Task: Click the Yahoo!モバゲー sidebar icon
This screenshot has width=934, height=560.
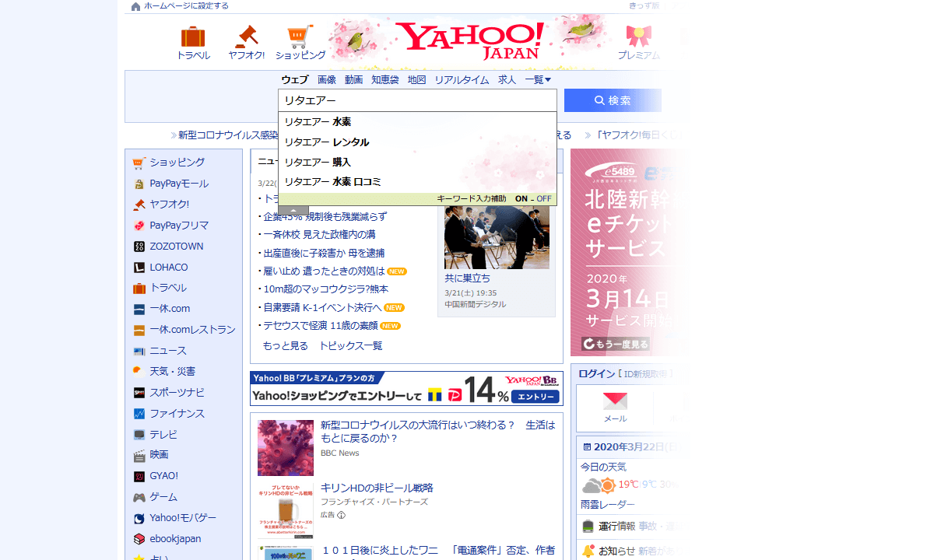Action: click(139, 518)
